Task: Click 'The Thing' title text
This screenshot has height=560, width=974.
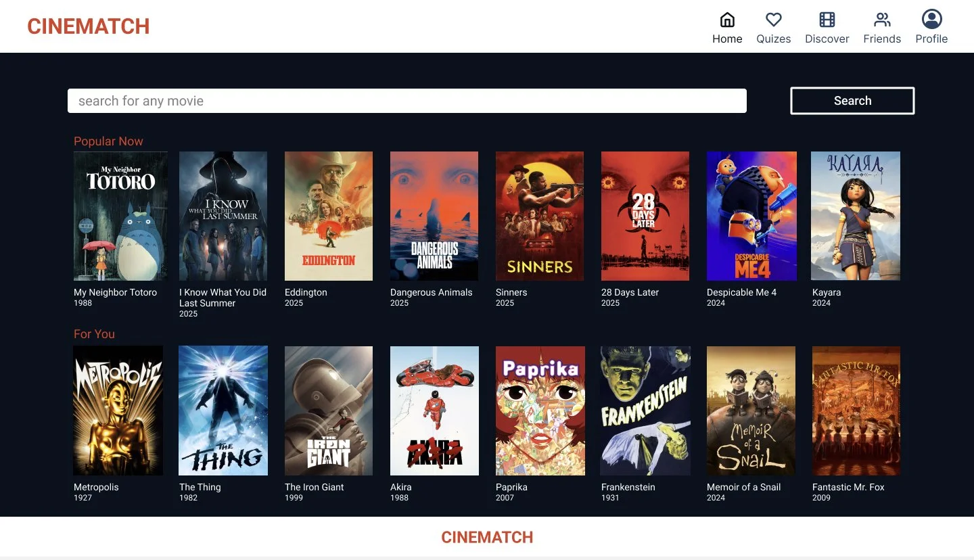Action: 200,487
